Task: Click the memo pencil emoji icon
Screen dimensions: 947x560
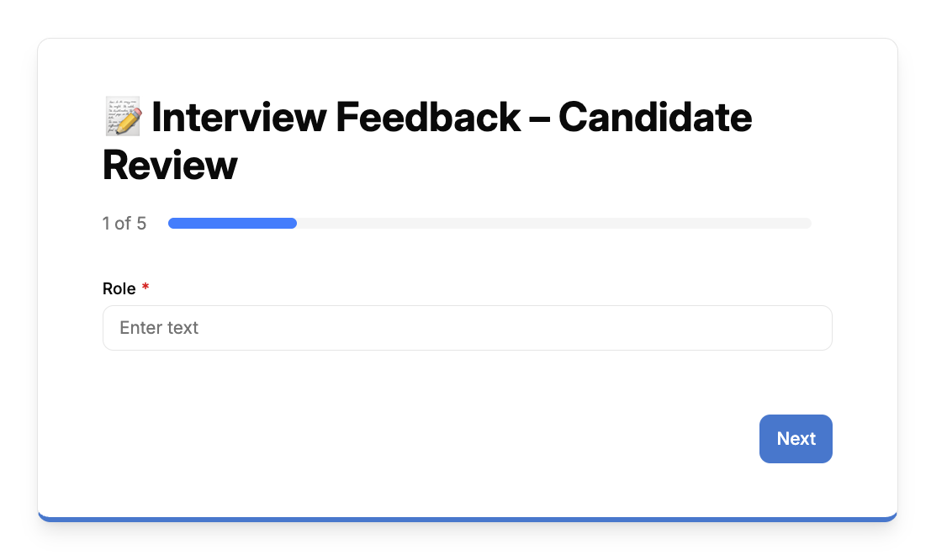Action: 123,116
